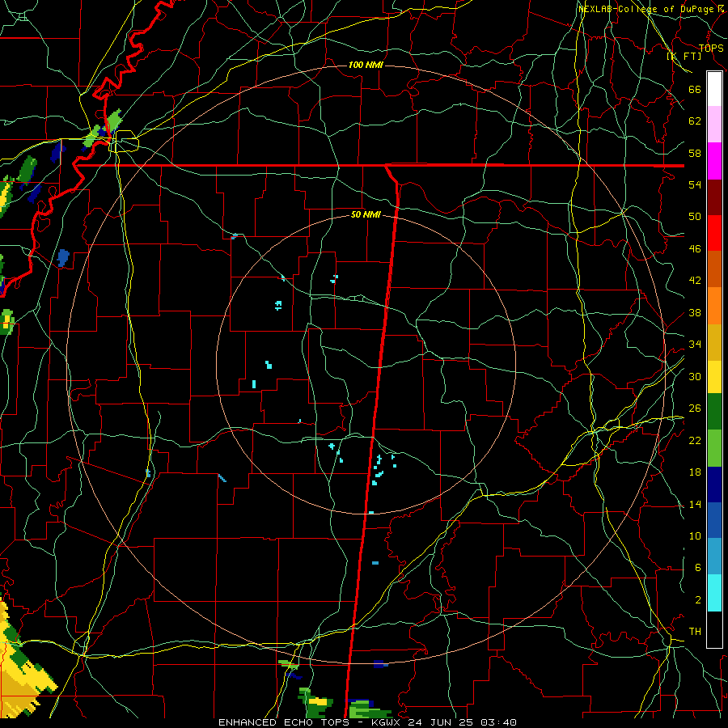Image resolution: width=728 pixels, height=728 pixels.
Task: Click the light pink legend swatch
Action: [x=714, y=124]
